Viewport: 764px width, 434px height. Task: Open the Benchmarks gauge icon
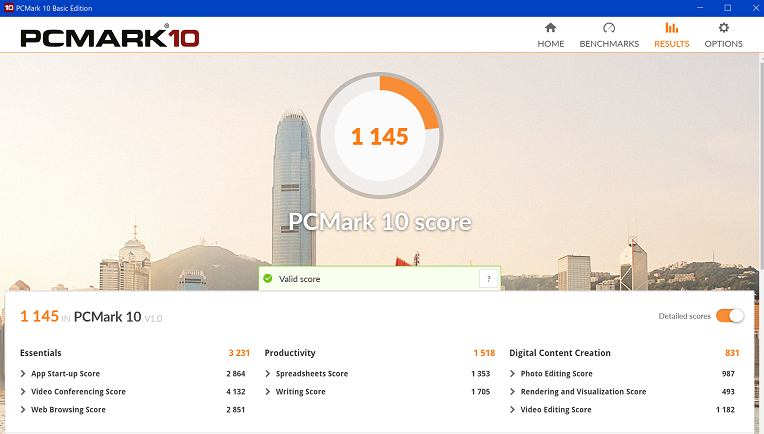[x=609, y=28]
